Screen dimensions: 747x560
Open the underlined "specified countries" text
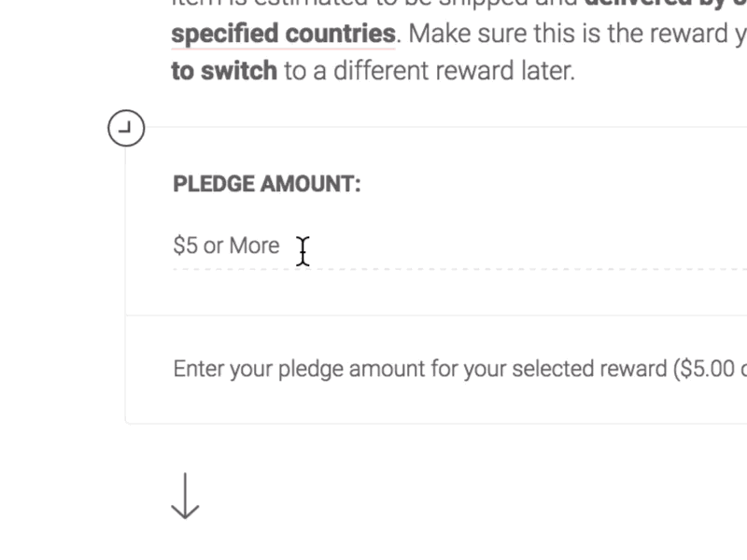coord(283,35)
